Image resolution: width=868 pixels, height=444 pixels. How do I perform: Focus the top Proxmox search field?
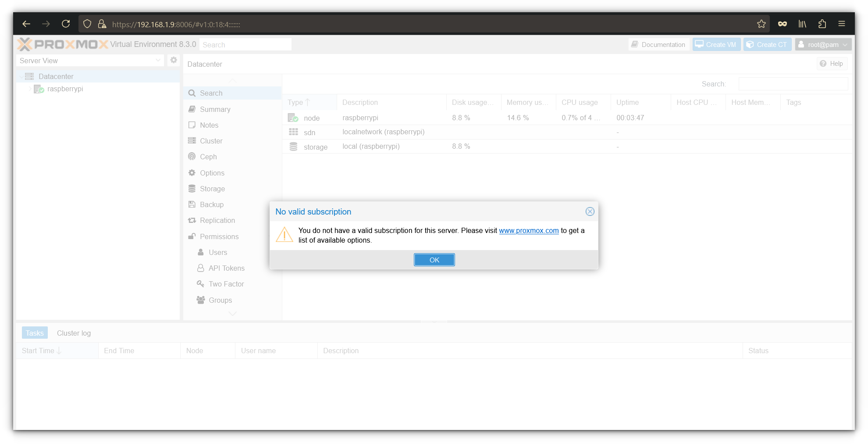click(245, 44)
